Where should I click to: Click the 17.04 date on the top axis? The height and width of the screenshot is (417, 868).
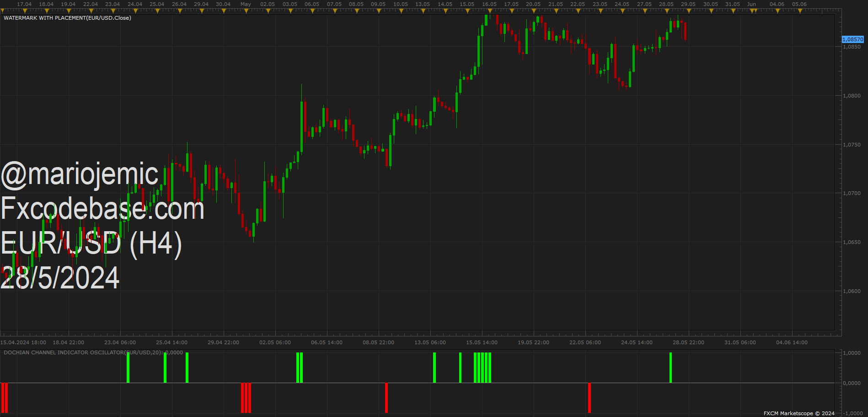pos(24,4)
